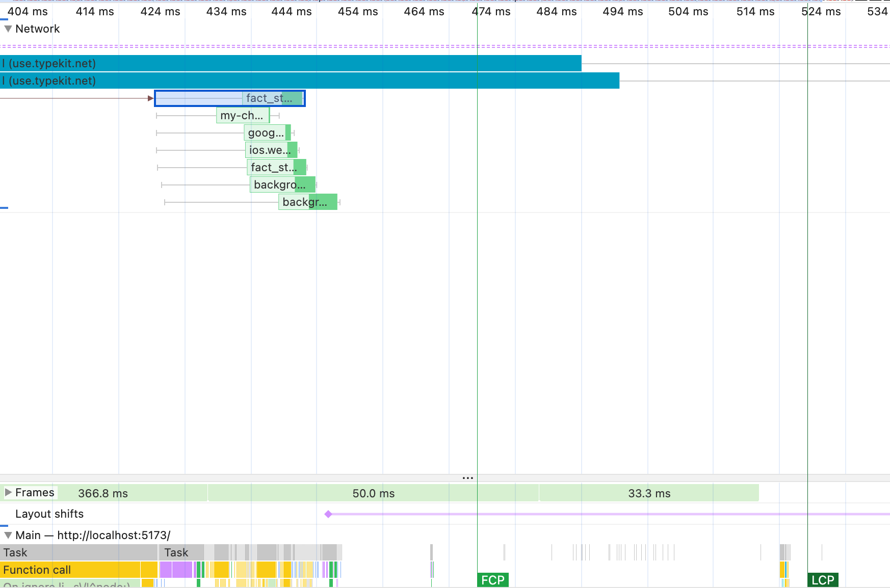Select the green fact_st... request bar

[x=276, y=168]
